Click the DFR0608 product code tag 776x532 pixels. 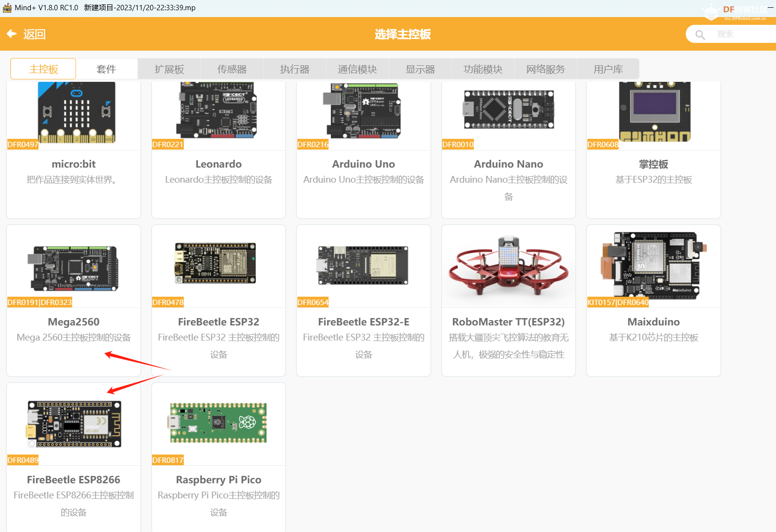click(x=603, y=144)
